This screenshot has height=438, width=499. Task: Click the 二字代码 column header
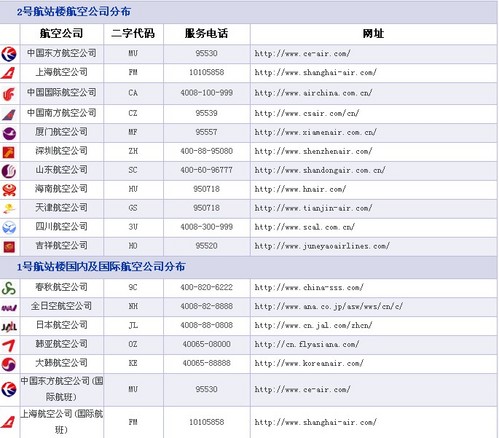click(x=133, y=34)
